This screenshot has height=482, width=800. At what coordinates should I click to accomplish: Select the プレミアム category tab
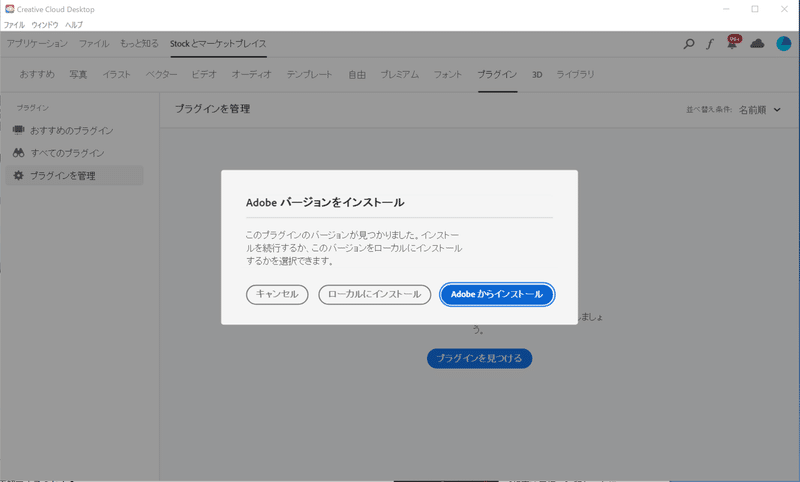(x=399, y=74)
